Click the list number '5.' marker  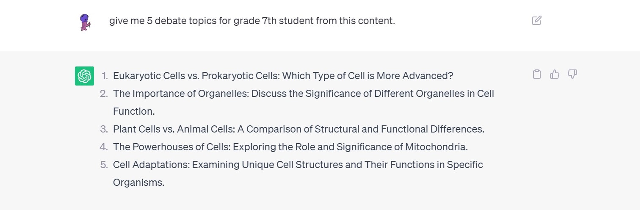coord(104,165)
